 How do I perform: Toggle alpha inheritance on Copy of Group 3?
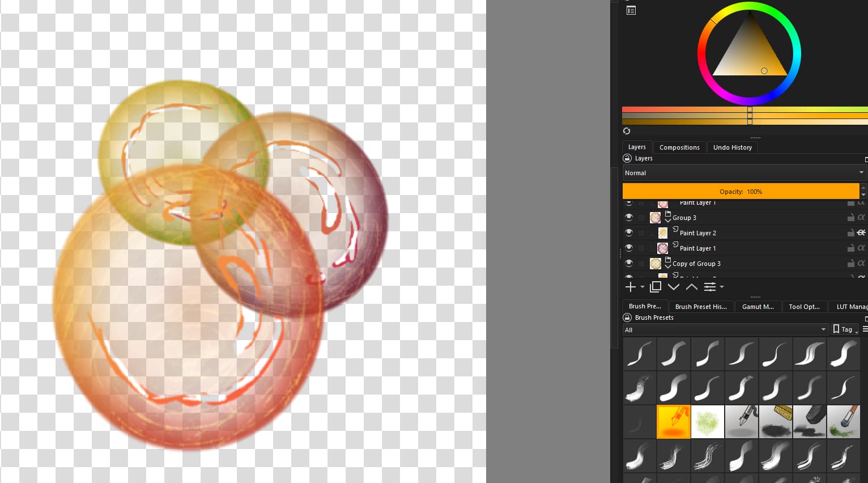pyautogui.click(x=861, y=264)
